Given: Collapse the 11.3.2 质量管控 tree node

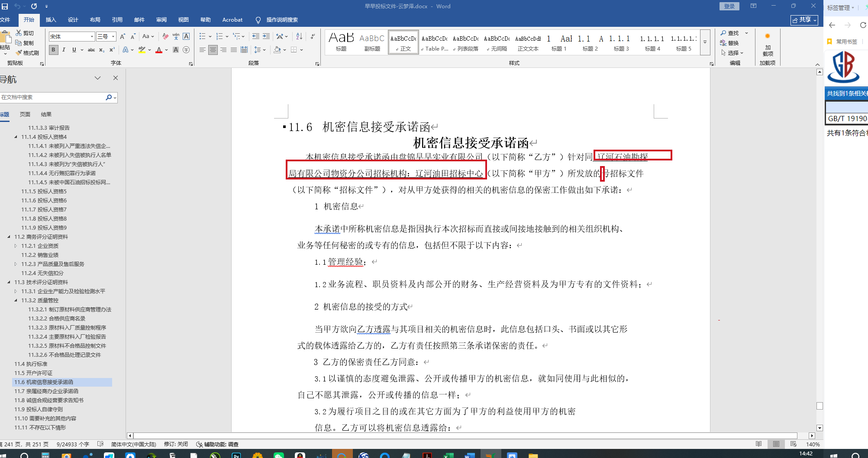Looking at the screenshot, I should tap(16, 300).
